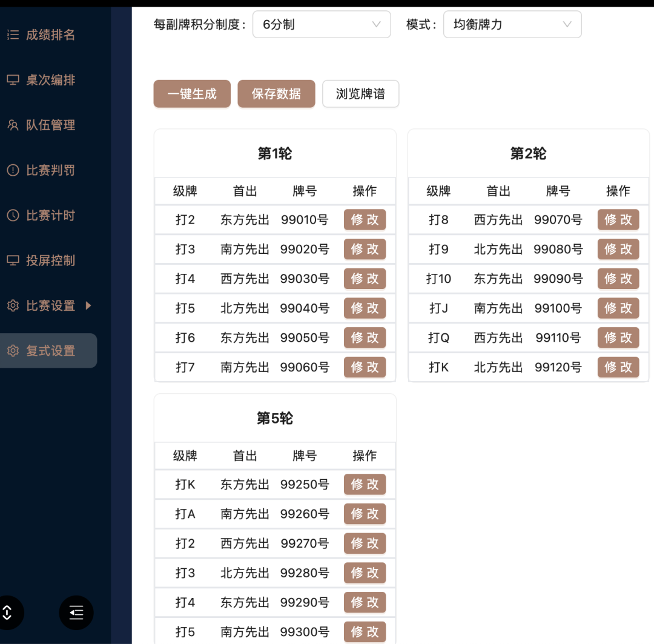Click the 保存数据 button

pos(276,94)
